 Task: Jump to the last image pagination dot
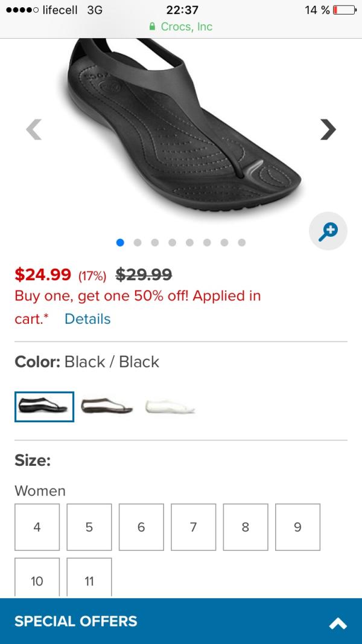(x=241, y=242)
